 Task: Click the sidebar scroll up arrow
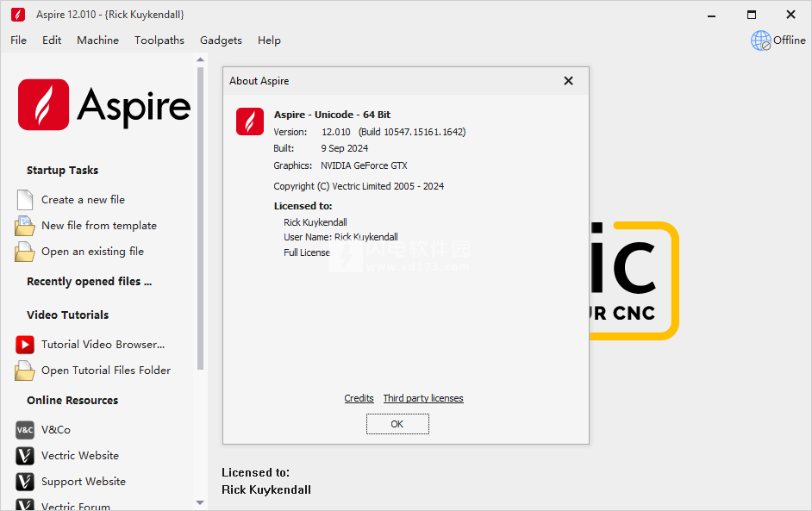(x=200, y=59)
